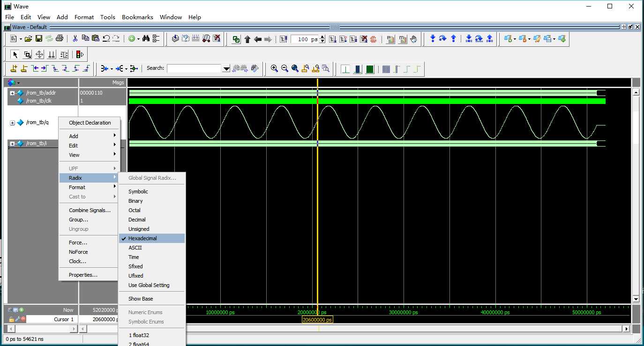Click NoForce in context menu
644x346 pixels.
point(89,252)
